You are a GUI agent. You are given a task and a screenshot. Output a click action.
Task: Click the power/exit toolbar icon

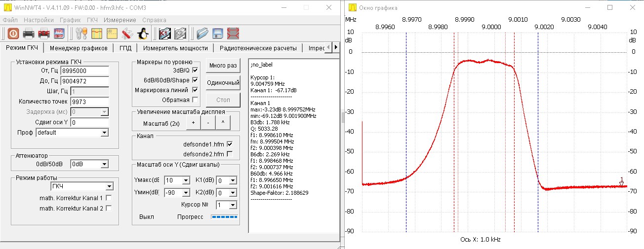point(13,34)
